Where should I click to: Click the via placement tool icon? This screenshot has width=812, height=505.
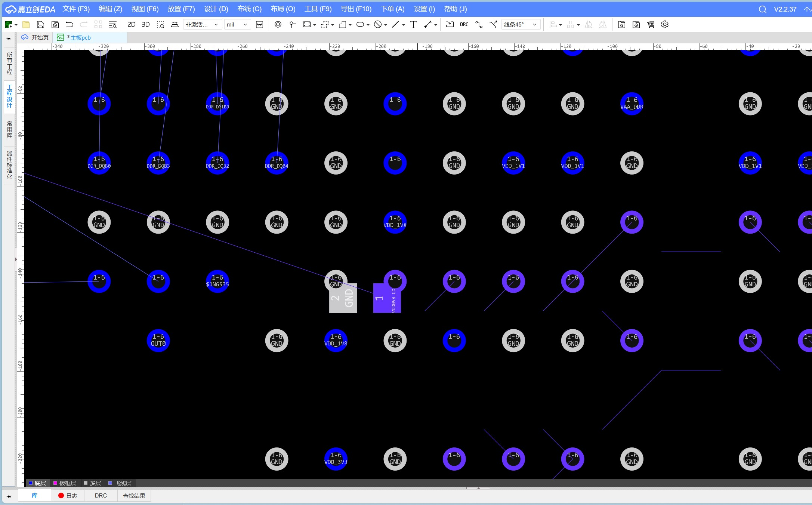pyautogui.click(x=278, y=25)
